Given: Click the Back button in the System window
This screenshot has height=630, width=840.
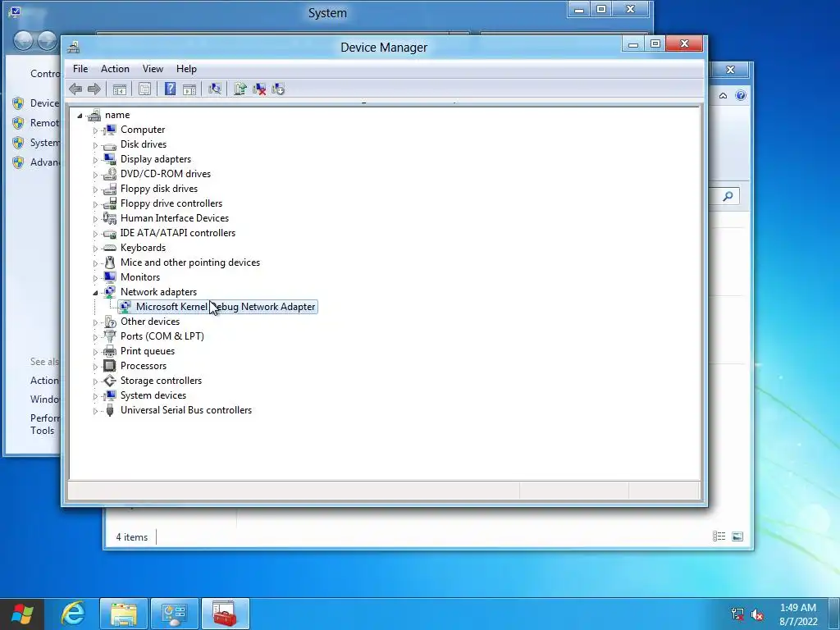Looking at the screenshot, I should [x=22, y=41].
